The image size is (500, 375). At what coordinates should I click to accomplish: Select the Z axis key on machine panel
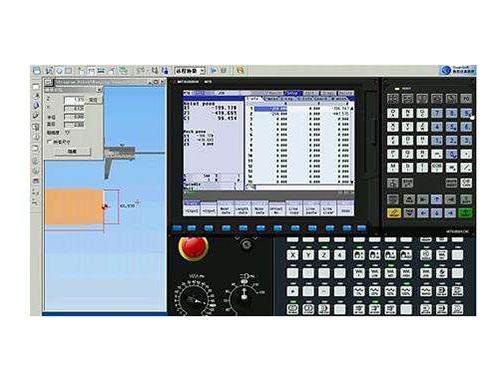[x=324, y=255]
